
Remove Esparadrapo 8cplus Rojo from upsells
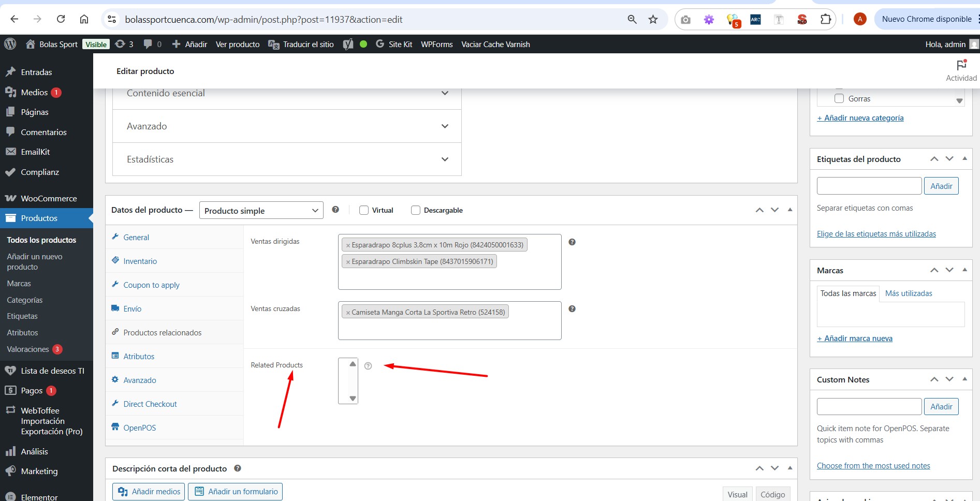click(348, 245)
